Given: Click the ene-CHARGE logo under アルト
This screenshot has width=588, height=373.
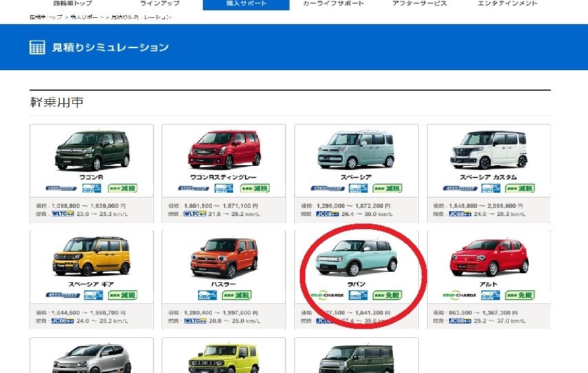Looking at the screenshot, I should click(460, 295).
